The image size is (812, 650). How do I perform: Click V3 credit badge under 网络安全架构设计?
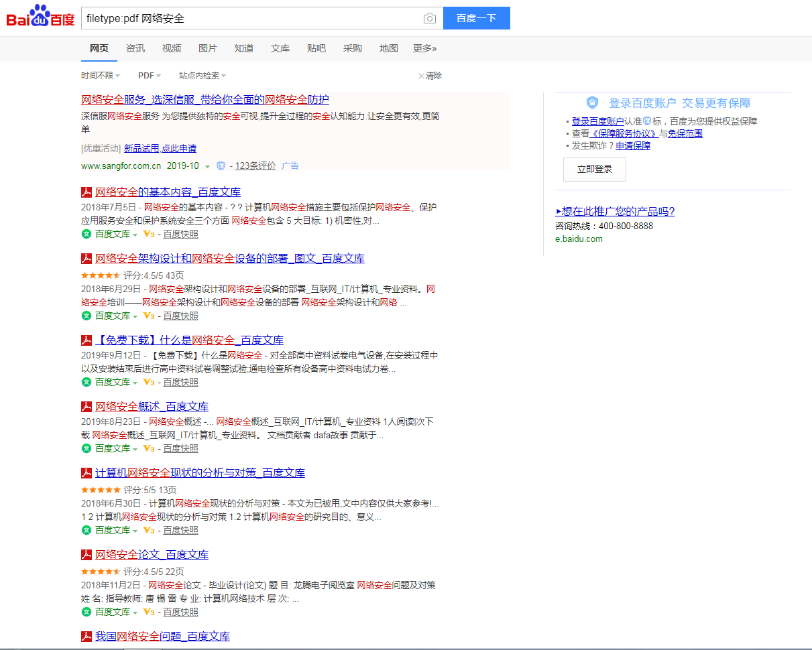(x=149, y=316)
